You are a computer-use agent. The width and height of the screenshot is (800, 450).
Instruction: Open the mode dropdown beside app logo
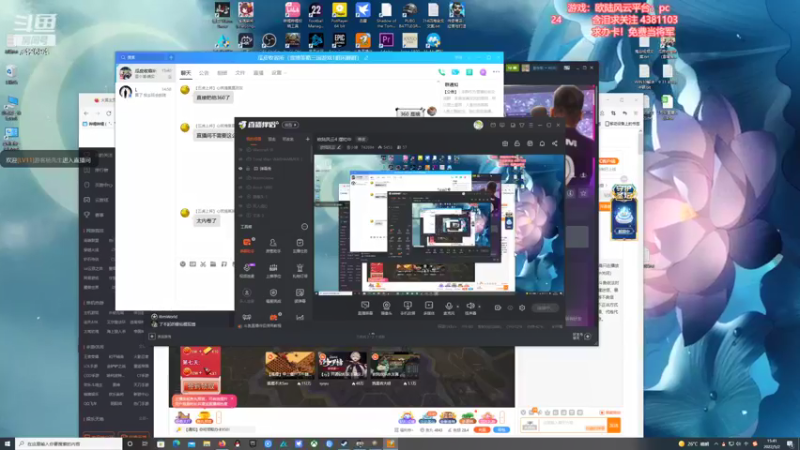click(290, 125)
